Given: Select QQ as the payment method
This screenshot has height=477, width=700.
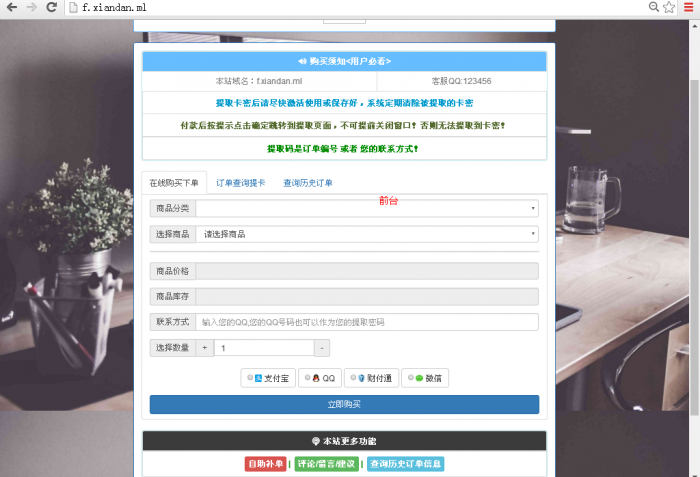Looking at the screenshot, I should pos(320,378).
